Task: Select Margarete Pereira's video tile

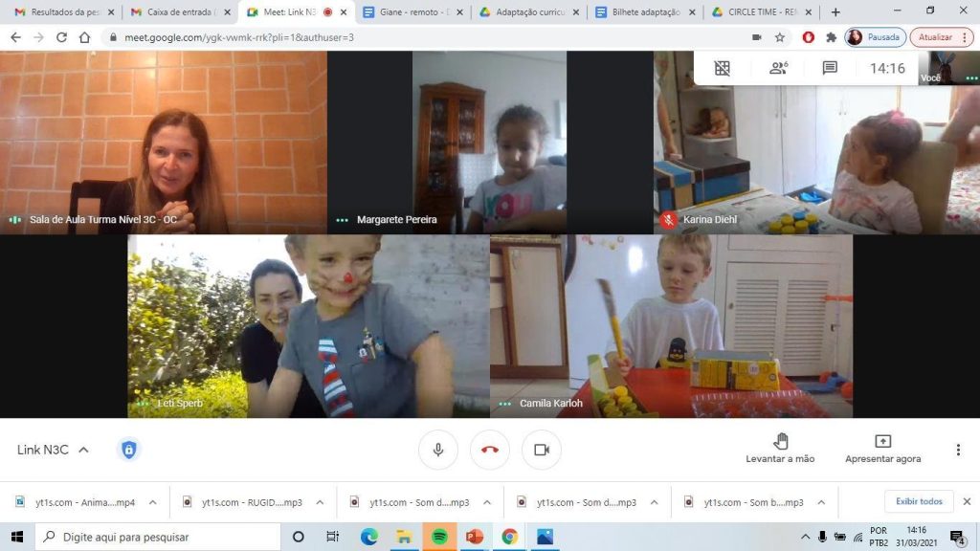Action: (x=490, y=143)
